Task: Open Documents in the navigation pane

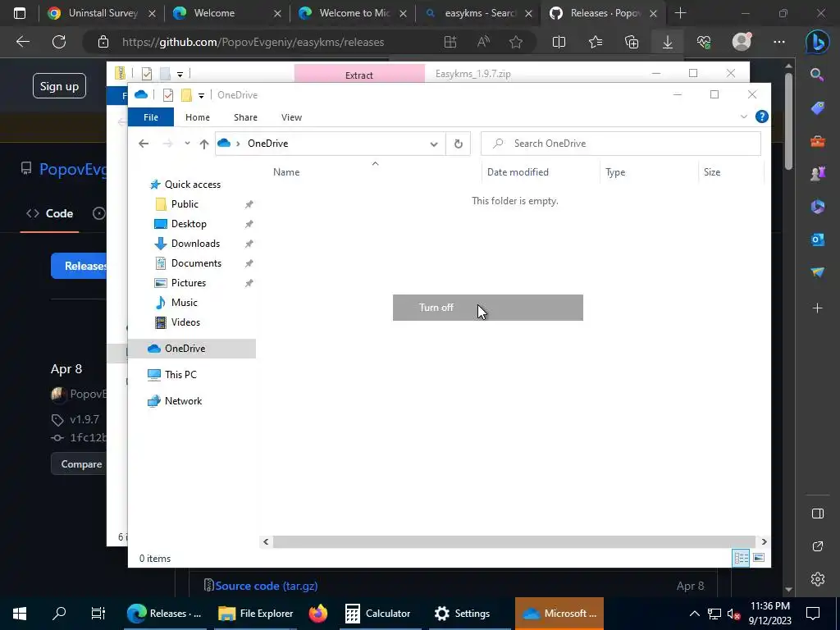Action: pyautogui.click(x=196, y=263)
